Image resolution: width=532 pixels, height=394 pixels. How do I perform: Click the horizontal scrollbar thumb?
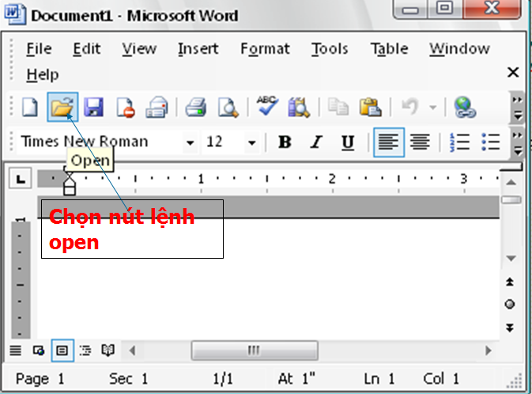click(x=254, y=350)
